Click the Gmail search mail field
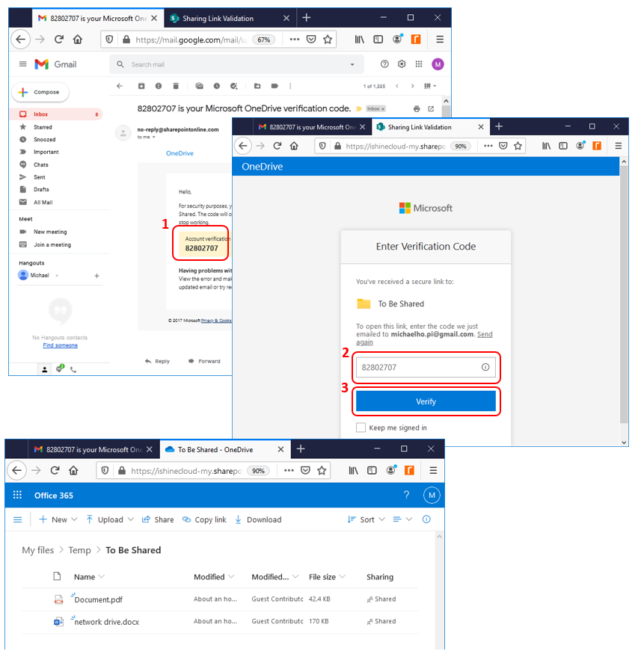 click(237, 64)
